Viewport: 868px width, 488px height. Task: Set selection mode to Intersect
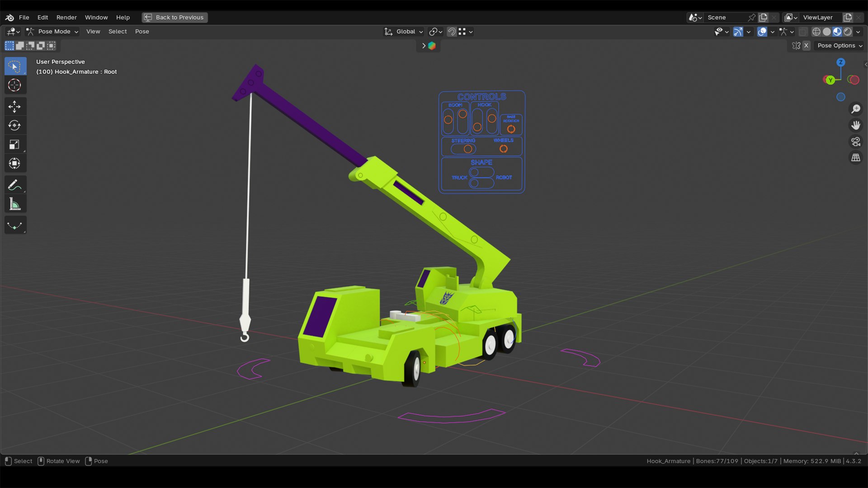coord(51,46)
